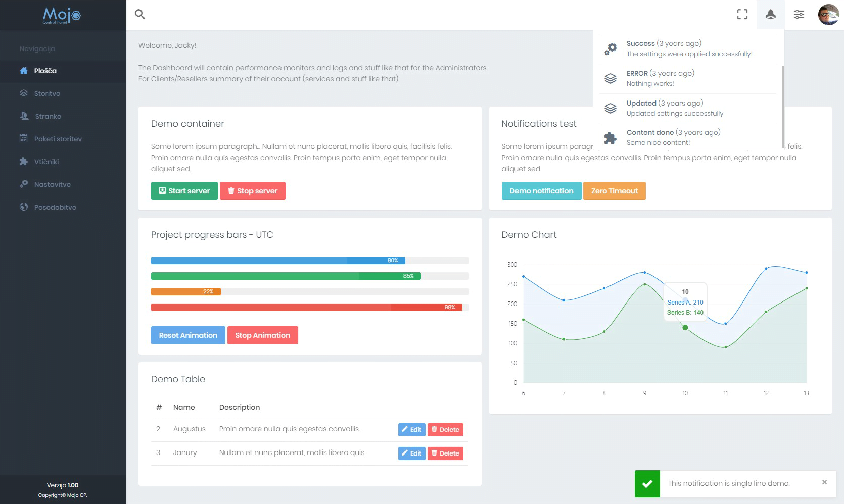The image size is (844, 504).
Task: Click the Paketi storitev calendar icon
Action: click(x=23, y=139)
